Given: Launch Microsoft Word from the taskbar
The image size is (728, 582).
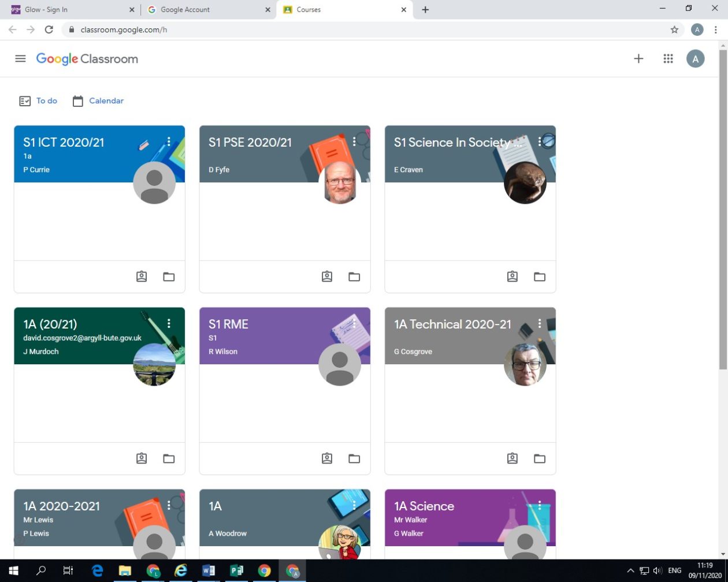Looking at the screenshot, I should [209, 570].
